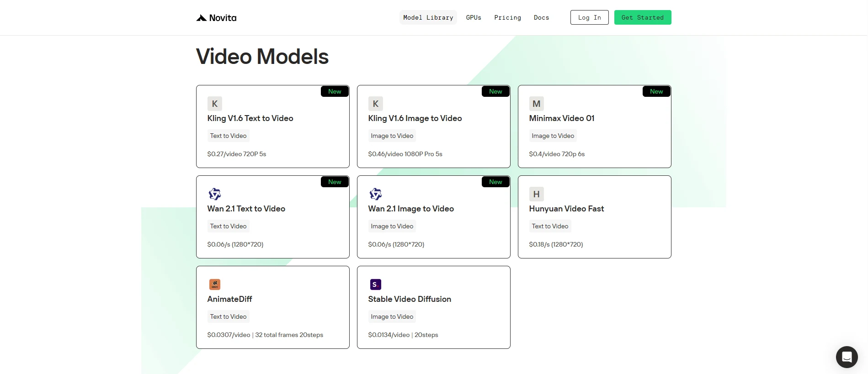Click Text to Video tag on AnimateDiff card
868x374 pixels.
tap(229, 316)
